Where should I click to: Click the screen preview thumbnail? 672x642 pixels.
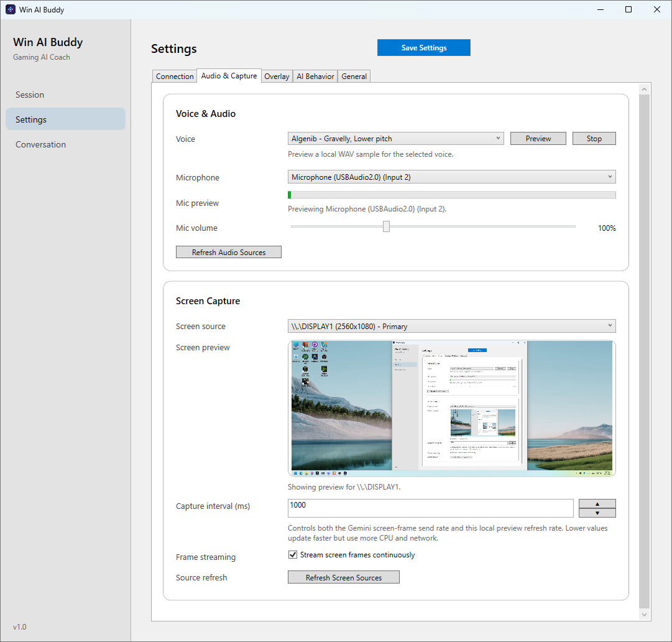pos(451,407)
